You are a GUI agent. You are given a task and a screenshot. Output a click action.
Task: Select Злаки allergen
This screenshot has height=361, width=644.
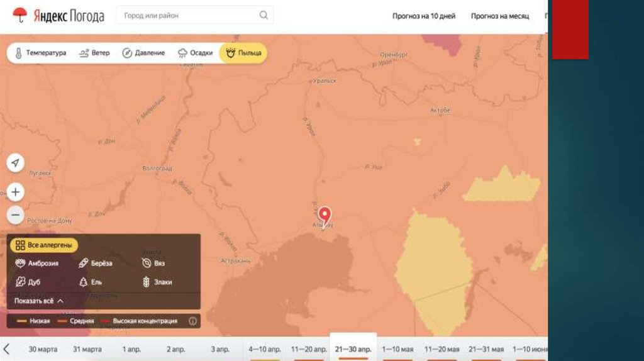point(157,282)
